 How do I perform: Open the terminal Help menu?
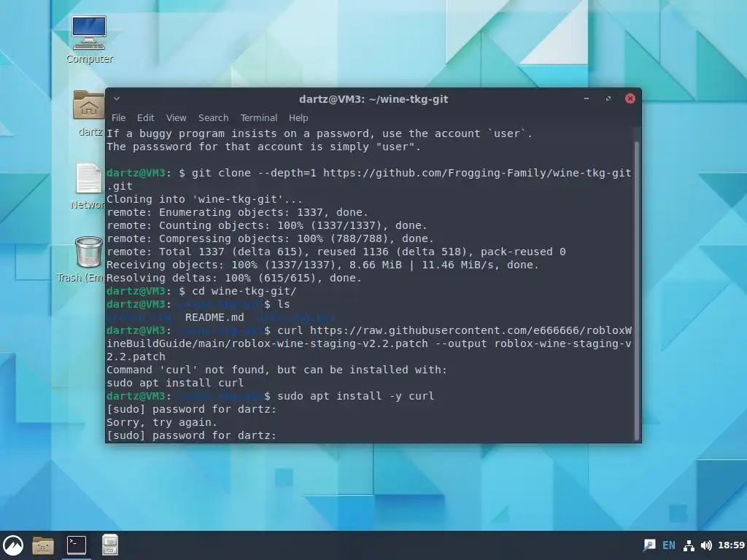(298, 117)
